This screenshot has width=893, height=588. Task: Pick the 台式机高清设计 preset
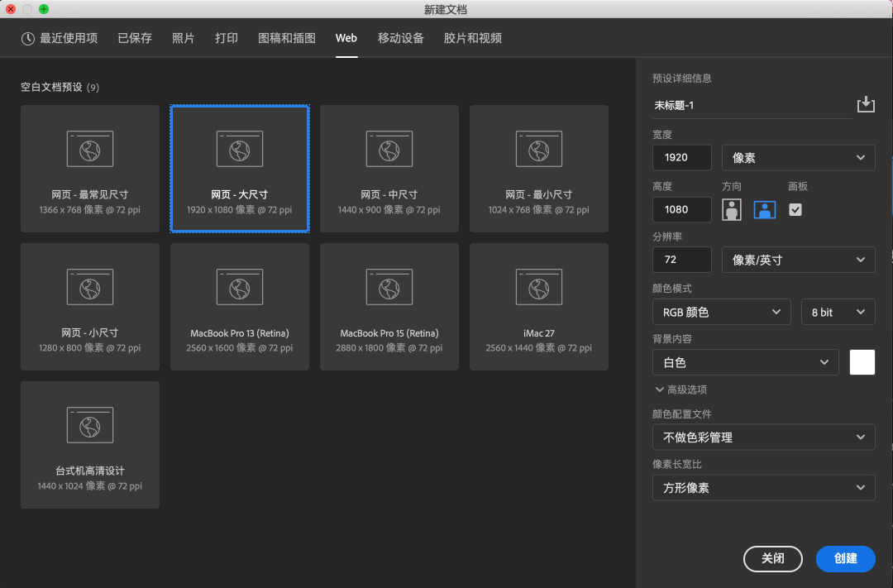click(x=89, y=444)
